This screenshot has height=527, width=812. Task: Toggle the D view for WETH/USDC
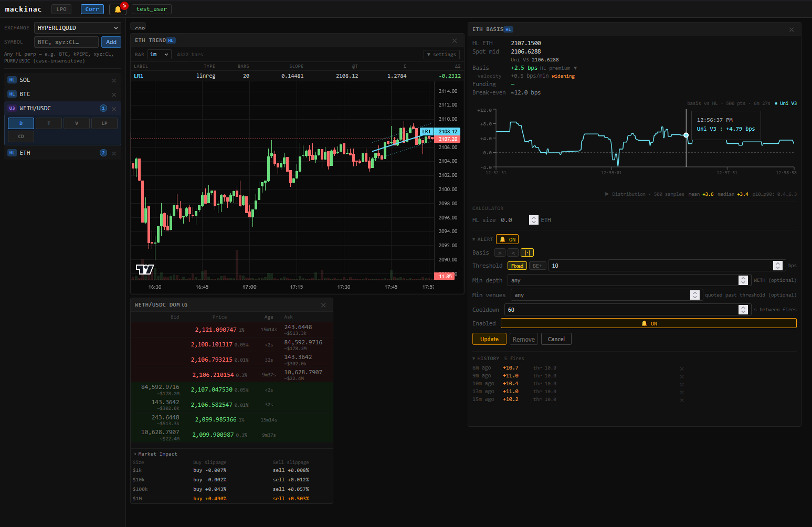pos(21,123)
